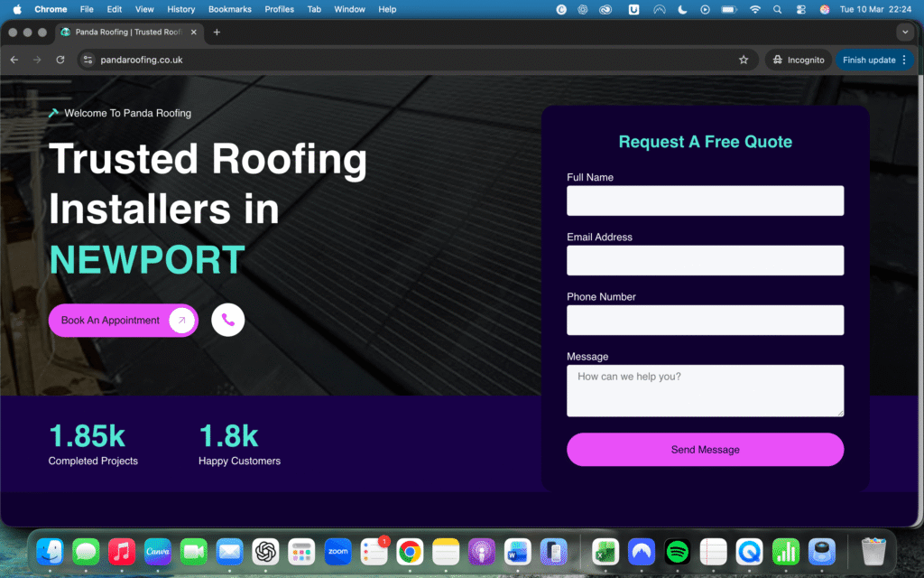Launch Zoom from the dock

[x=337, y=551]
